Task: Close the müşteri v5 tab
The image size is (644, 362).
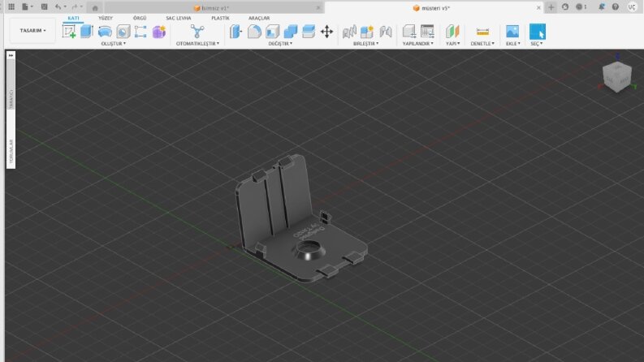Action: coord(538,8)
